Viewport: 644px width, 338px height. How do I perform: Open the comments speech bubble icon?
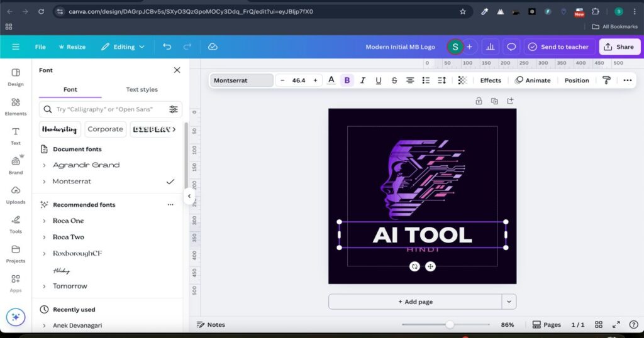click(x=511, y=46)
